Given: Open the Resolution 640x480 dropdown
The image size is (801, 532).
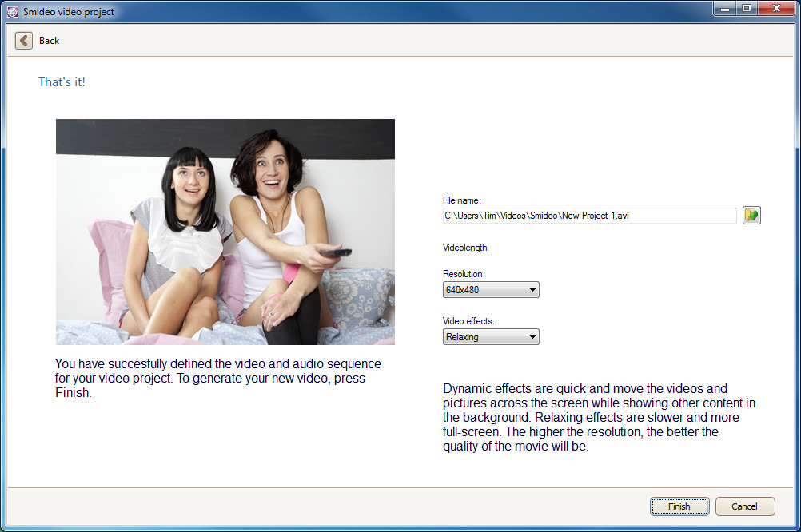Looking at the screenshot, I should coord(490,289).
